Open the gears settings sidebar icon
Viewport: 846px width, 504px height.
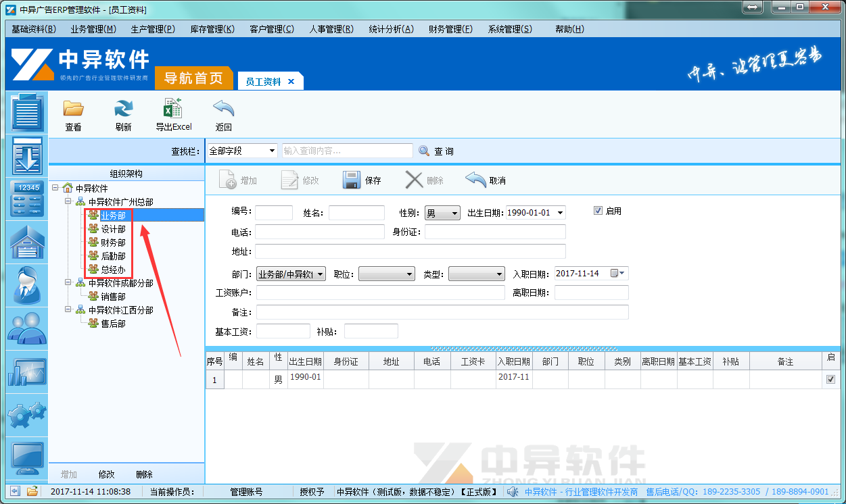28,415
